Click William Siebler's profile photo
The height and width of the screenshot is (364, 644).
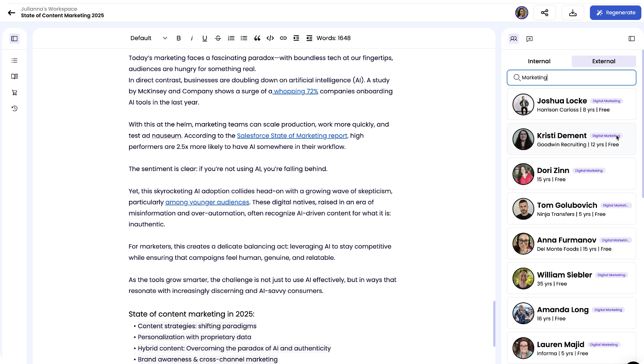[523, 278]
